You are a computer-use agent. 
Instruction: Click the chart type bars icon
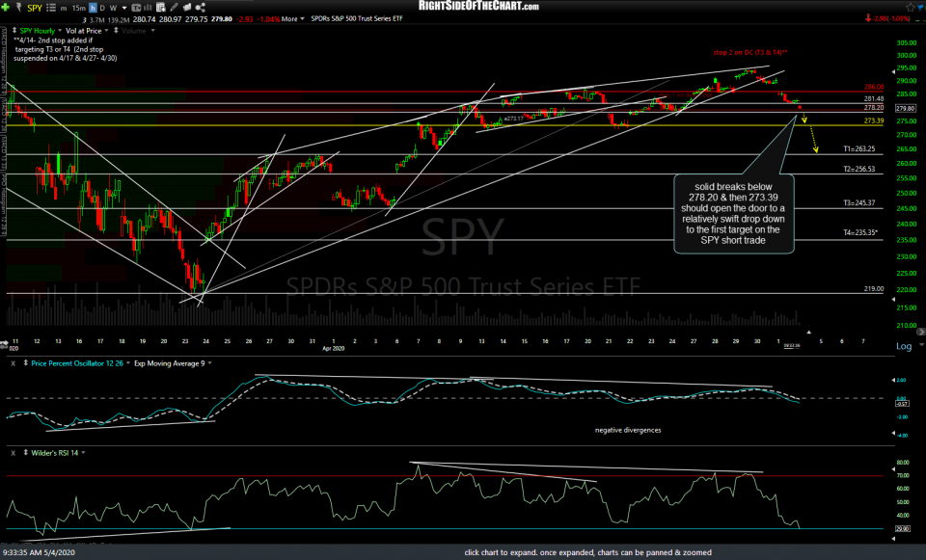click(147, 7)
